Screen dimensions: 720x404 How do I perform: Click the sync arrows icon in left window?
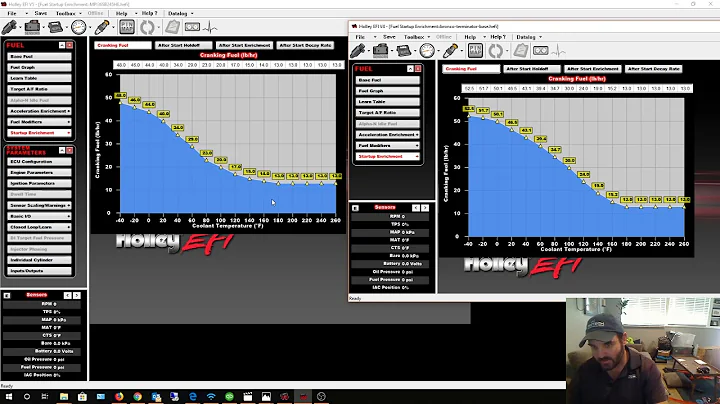pyautogui.click(x=147, y=27)
